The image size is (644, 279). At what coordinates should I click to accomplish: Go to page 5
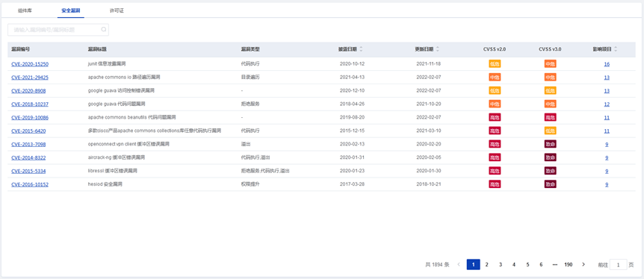[527, 265]
